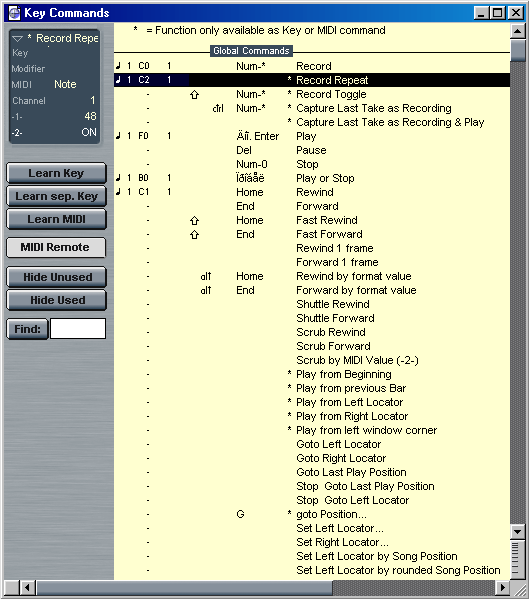The height and width of the screenshot is (599, 529).
Task: Open the MIDI type Note value
Action: pyautogui.click(x=65, y=84)
